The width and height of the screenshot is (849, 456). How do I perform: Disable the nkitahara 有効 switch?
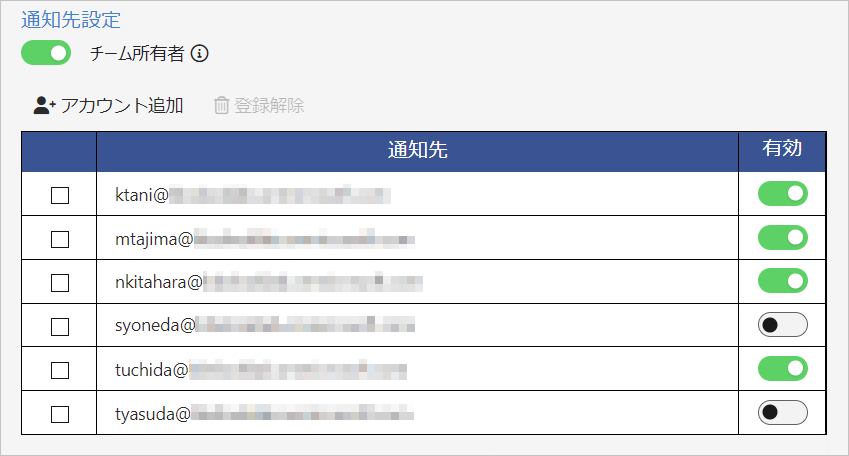click(x=782, y=281)
